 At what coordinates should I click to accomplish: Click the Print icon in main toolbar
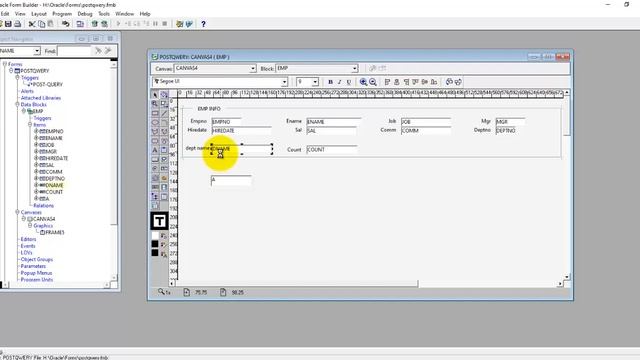coord(18,24)
